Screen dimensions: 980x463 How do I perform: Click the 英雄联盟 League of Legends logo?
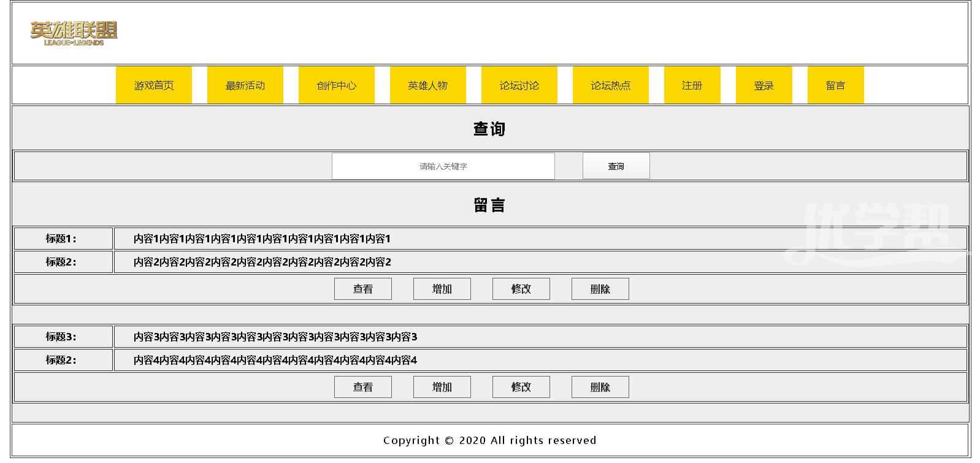click(74, 33)
